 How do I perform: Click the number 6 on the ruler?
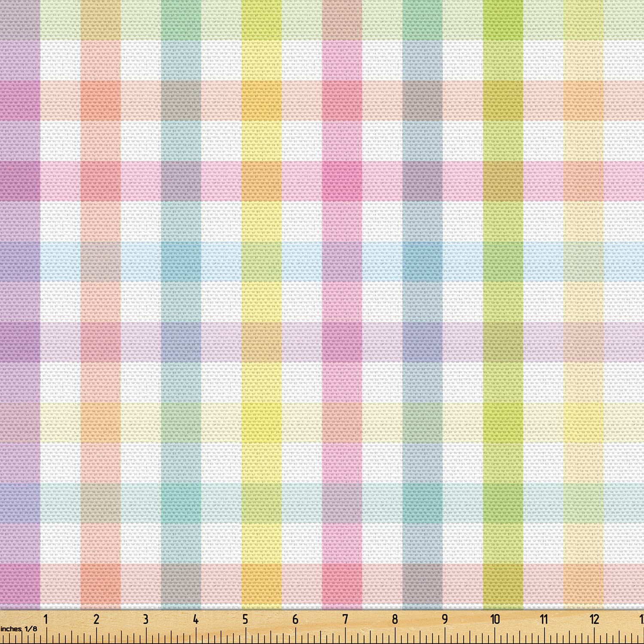pos(295,619)
